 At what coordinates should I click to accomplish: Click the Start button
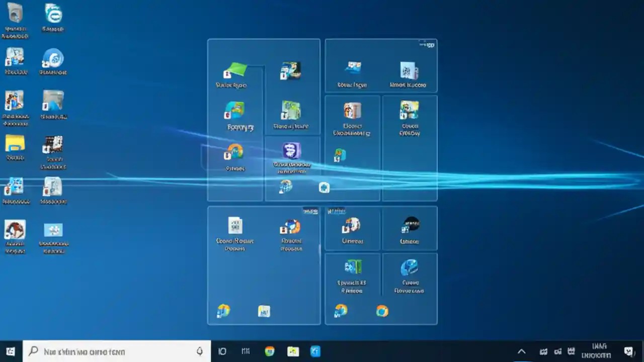coord(10,351)
